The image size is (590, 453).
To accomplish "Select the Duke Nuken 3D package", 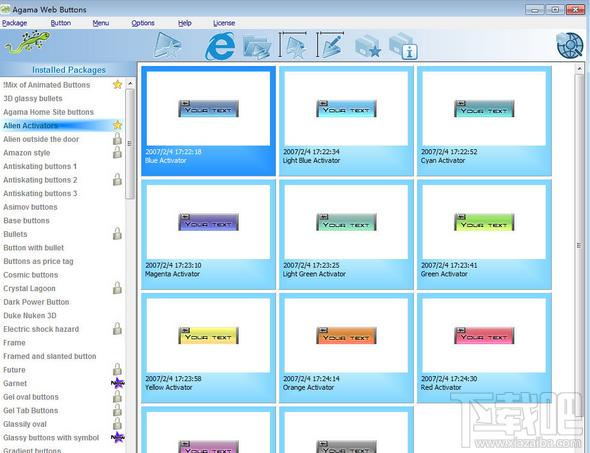I will tap(30, 316).
